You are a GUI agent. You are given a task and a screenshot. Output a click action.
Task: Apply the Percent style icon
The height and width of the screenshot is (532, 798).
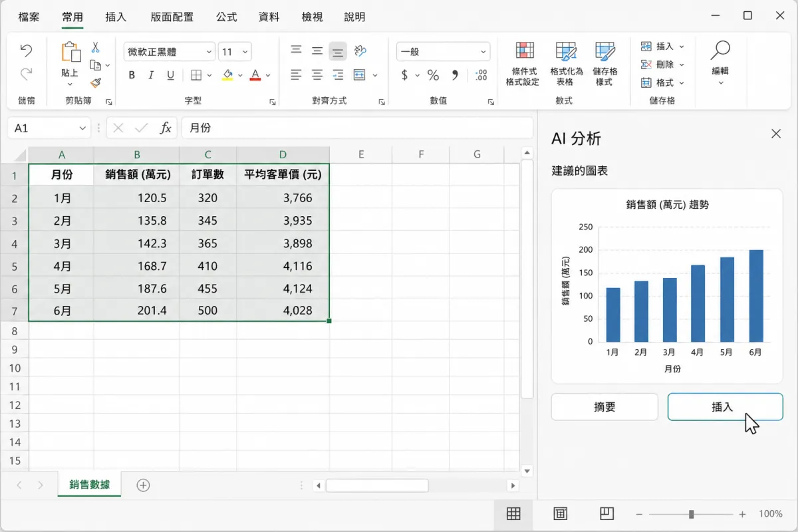coord(433,75)
